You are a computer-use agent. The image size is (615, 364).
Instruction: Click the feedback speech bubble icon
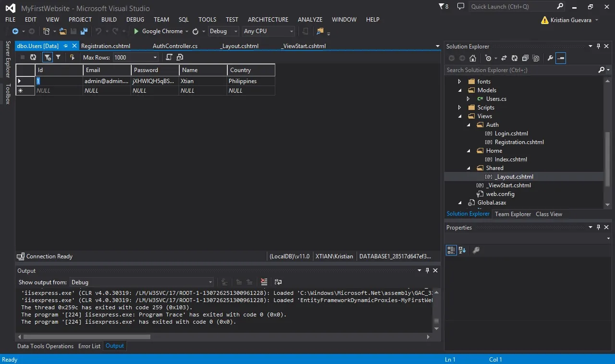(x=460, y=7)
